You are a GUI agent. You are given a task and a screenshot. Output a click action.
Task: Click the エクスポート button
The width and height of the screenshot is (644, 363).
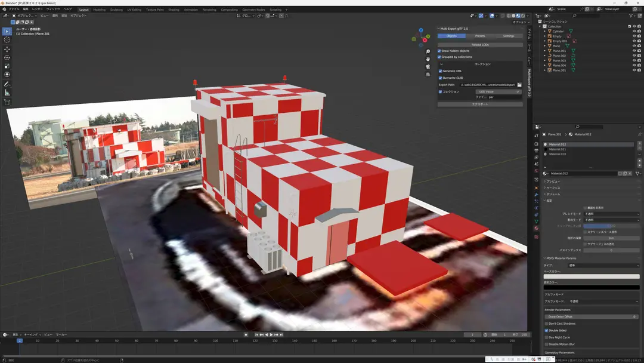pos(480,104)
